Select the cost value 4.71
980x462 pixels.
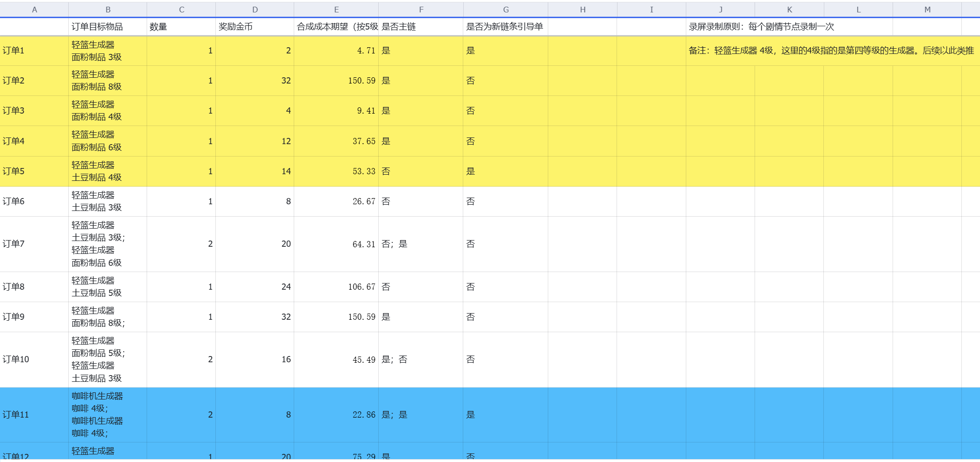tap(336, 51)
